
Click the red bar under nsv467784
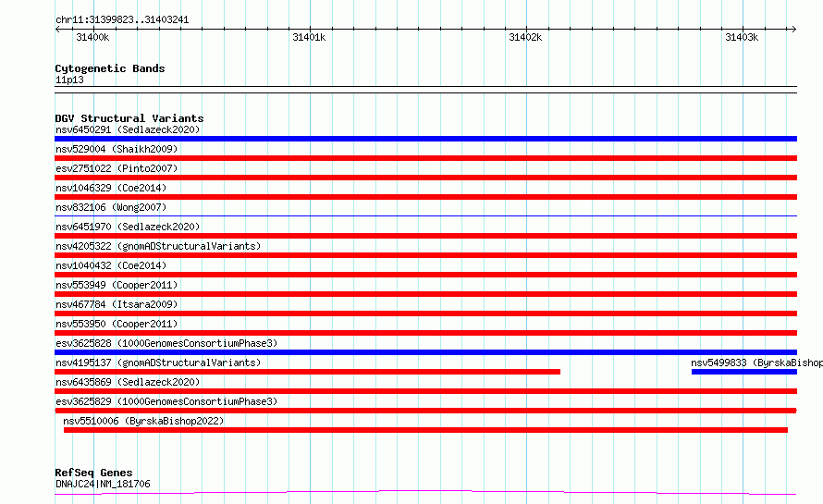pyautogui.click(x=425, y=313)
